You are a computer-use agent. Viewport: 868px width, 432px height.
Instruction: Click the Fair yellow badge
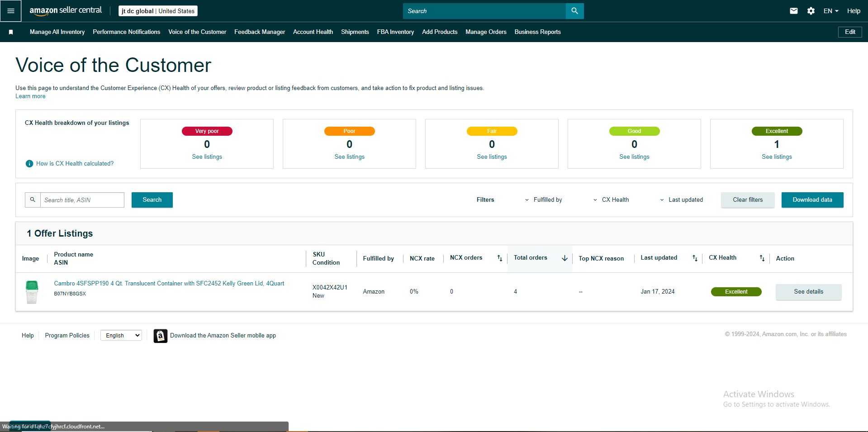click(492, 131)
